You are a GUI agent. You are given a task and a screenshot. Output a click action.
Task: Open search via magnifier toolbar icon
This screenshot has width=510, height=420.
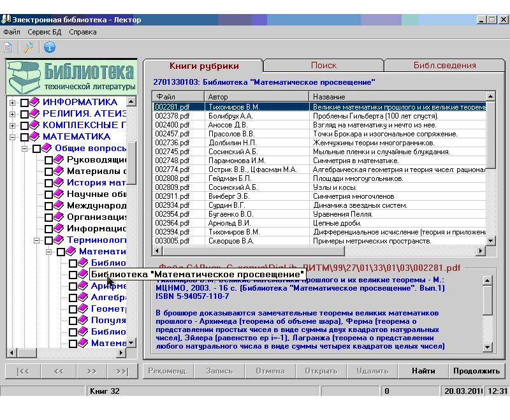(x=29, y=47)
